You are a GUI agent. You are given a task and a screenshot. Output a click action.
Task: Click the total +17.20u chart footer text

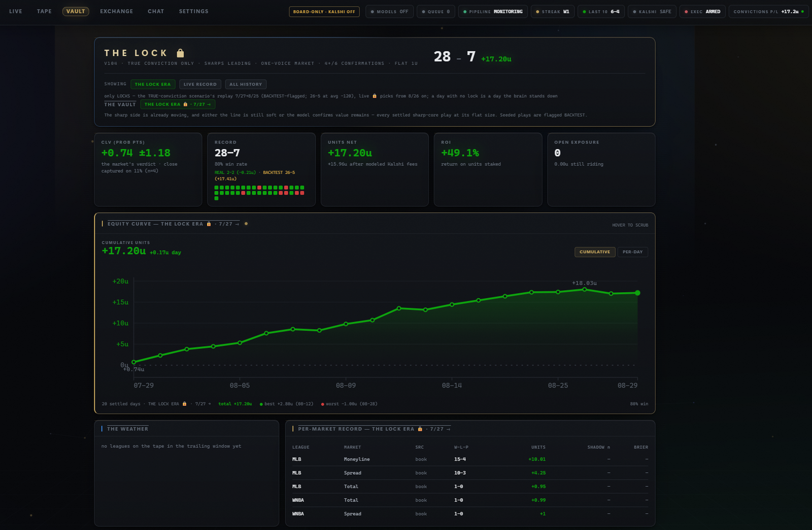[x=235, y=404]
